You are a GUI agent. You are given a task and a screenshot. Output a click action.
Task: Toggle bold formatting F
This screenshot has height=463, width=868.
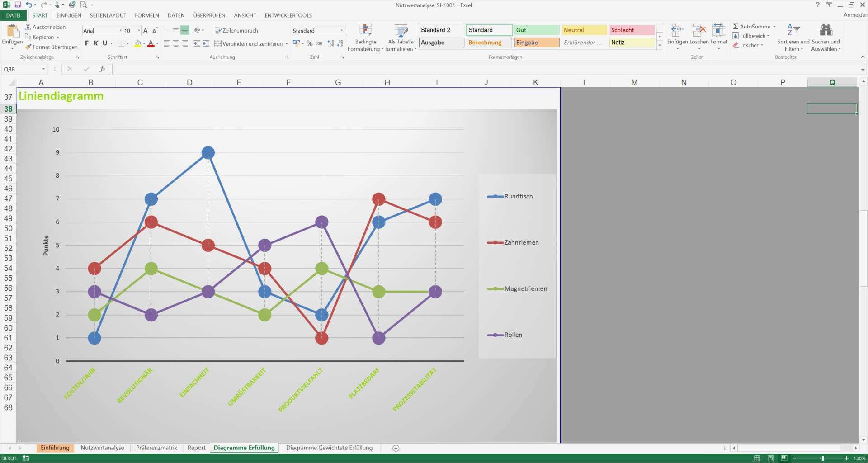point(87,43)
